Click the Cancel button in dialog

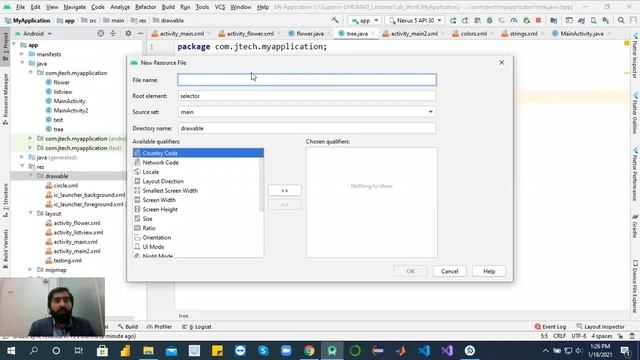click(x=449, y=271)
